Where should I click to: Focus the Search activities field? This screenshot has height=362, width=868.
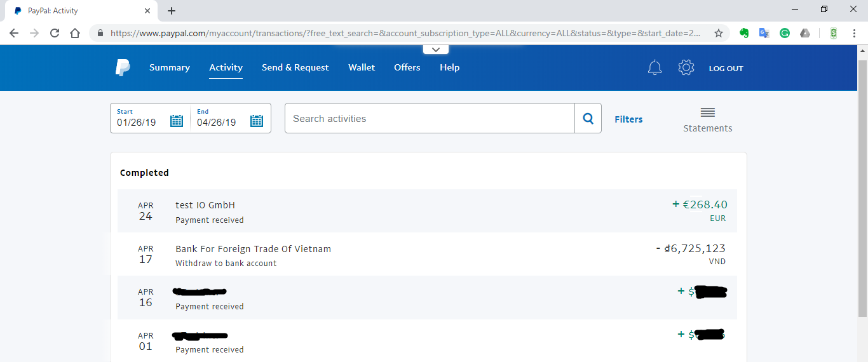click(x=430, y=118)
